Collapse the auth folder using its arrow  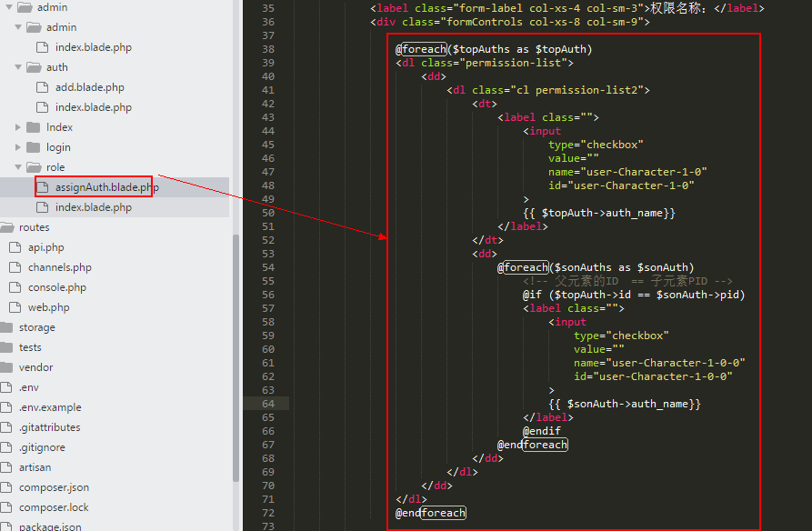18,67
